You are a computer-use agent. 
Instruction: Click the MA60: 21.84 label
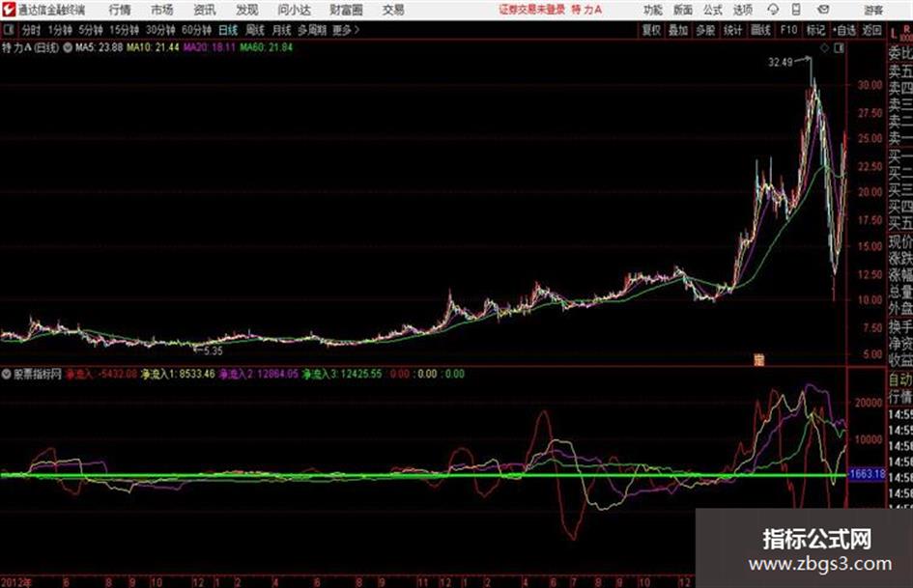click(267, 47)
